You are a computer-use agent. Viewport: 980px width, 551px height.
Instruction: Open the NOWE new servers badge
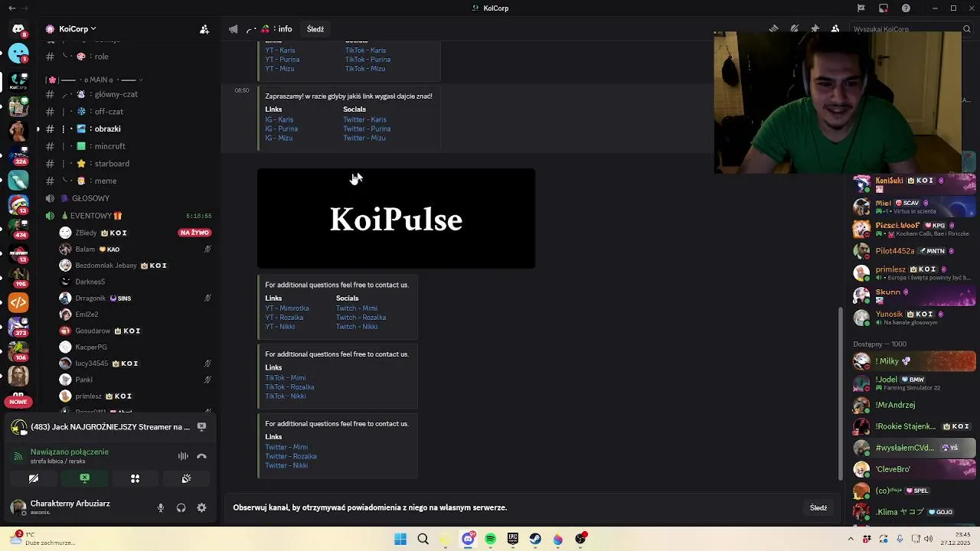pos(18,402)
